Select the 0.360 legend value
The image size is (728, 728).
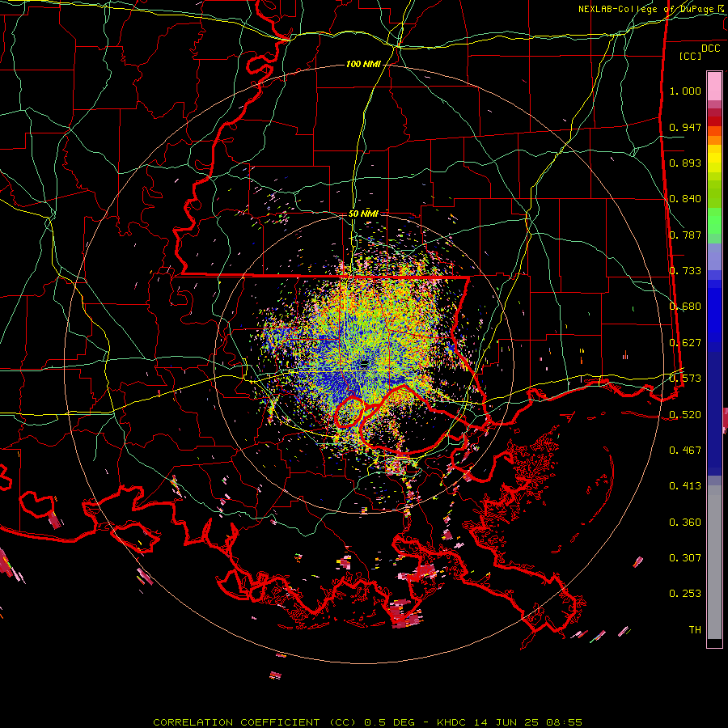click(685, 523)
